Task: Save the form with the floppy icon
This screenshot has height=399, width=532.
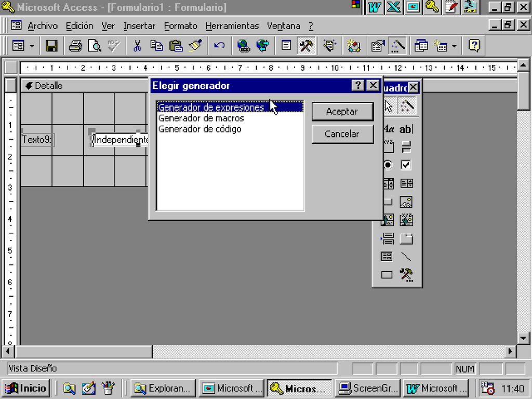Action: (x=51, y=46)
